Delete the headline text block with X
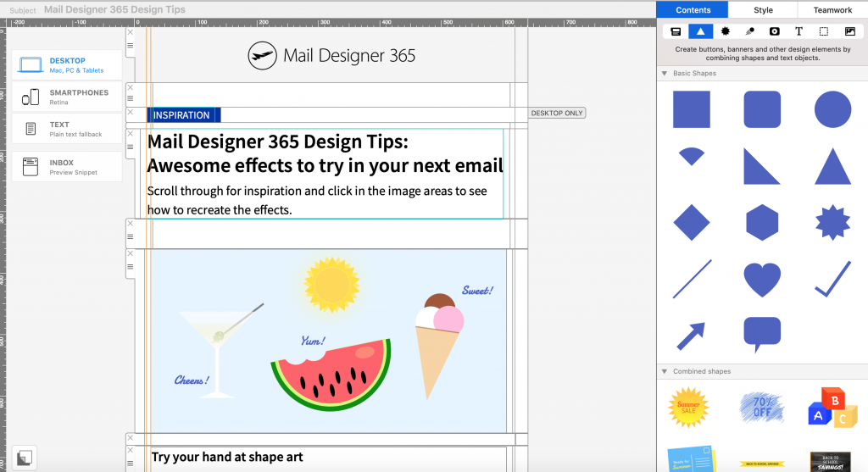Screen dimensions: 868x472 [130, 134]
